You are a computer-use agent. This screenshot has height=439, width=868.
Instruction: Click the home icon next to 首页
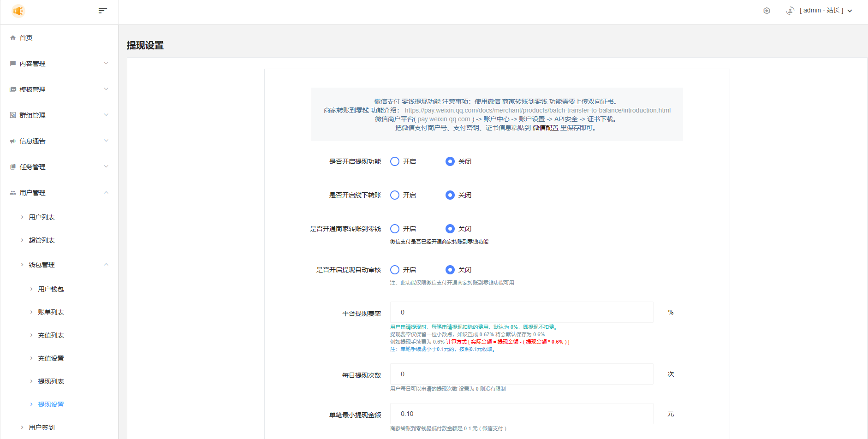(13, 38)
